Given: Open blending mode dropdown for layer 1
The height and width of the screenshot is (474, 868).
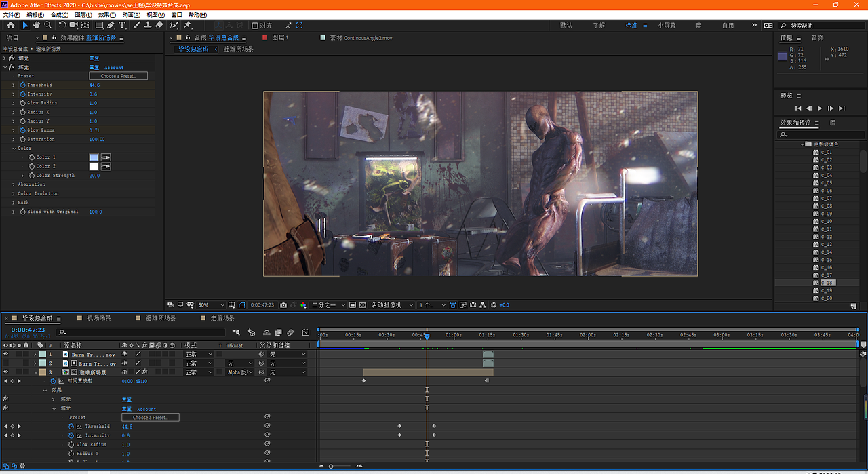Looking at the screenshot, I should [200, 354].
